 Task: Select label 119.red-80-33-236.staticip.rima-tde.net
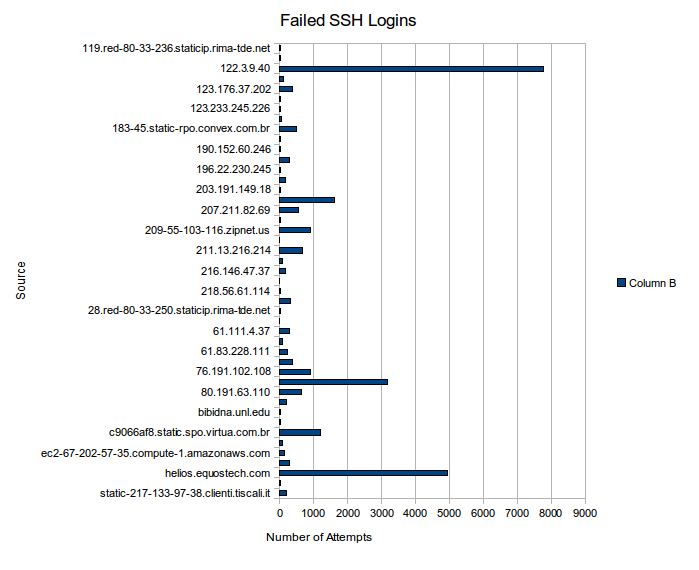[176, 48]
